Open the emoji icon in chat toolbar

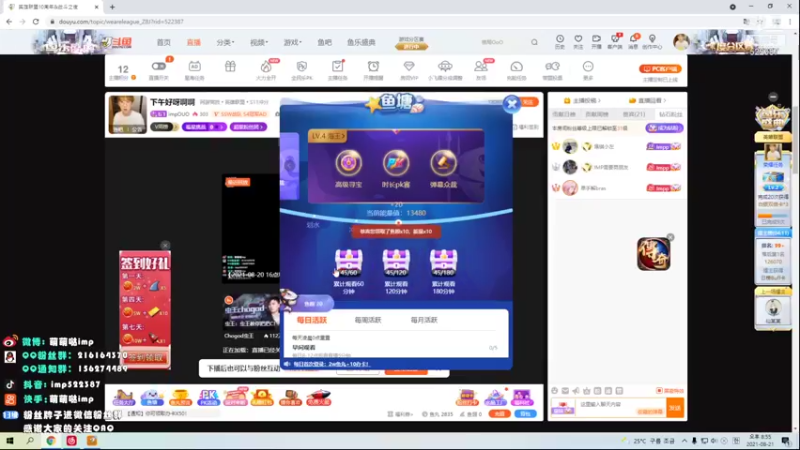[555, 391]
